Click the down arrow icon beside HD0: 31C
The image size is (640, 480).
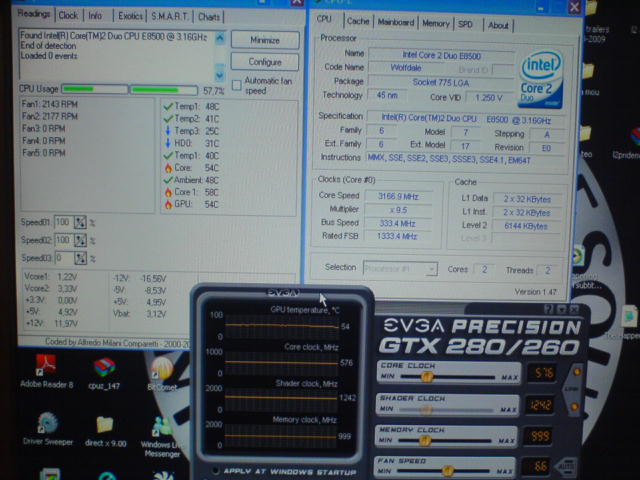[168, 143]
